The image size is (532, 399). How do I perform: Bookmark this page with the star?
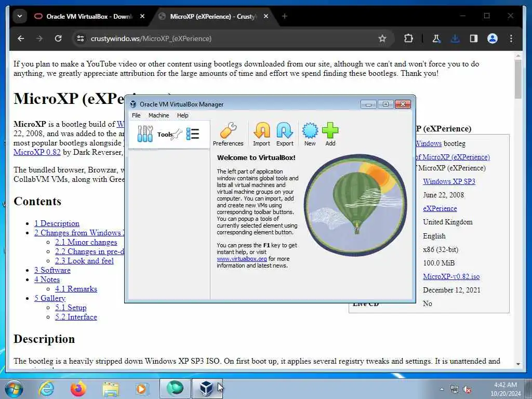point(382,38)
